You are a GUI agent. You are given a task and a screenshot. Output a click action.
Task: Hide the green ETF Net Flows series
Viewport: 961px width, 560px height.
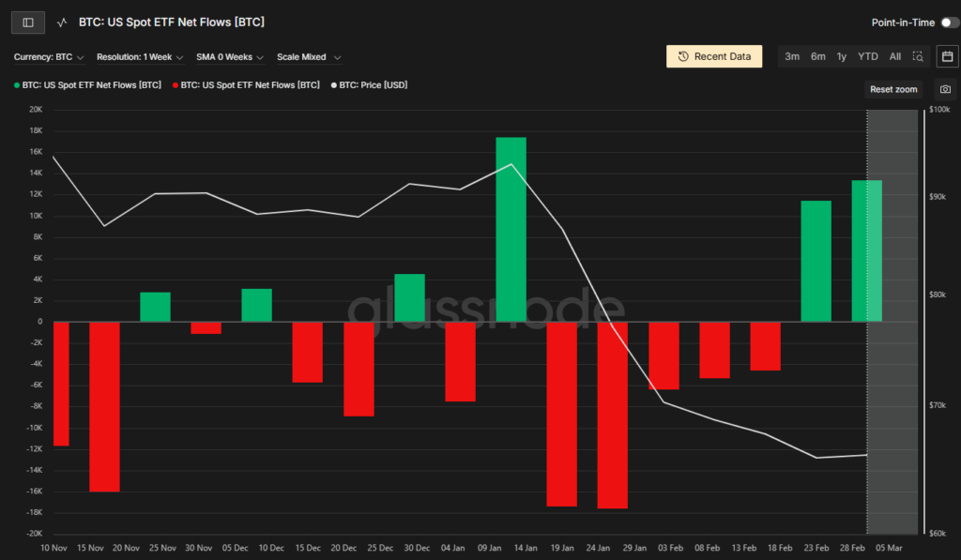click(87, 85)
